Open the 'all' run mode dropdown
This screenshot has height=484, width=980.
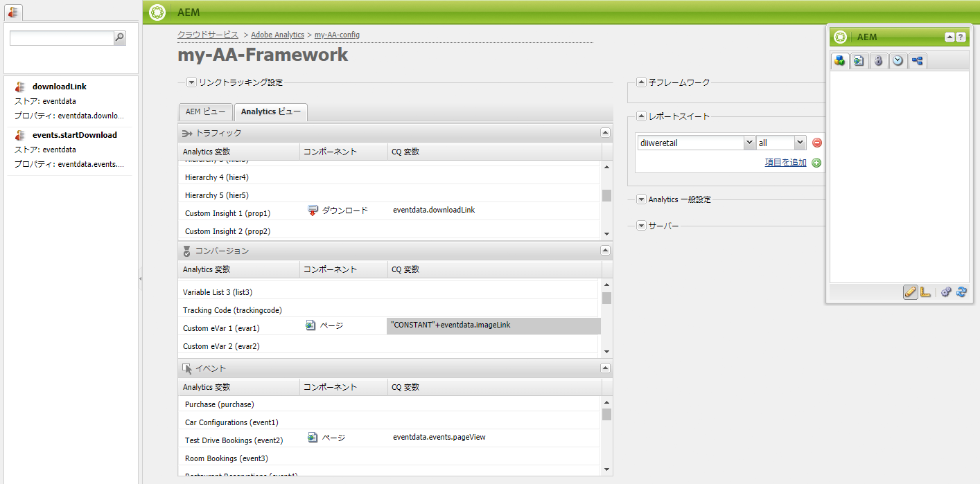(x=800, y=143)
